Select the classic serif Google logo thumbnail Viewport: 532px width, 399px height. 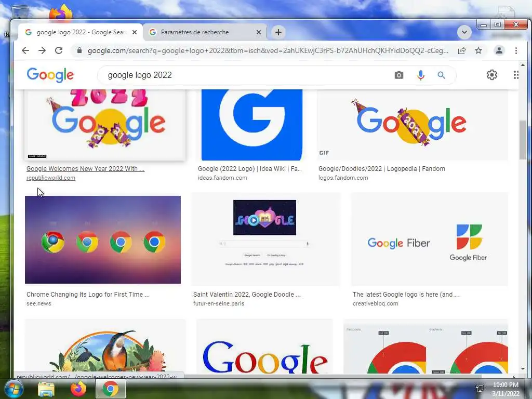click(264, 346)
